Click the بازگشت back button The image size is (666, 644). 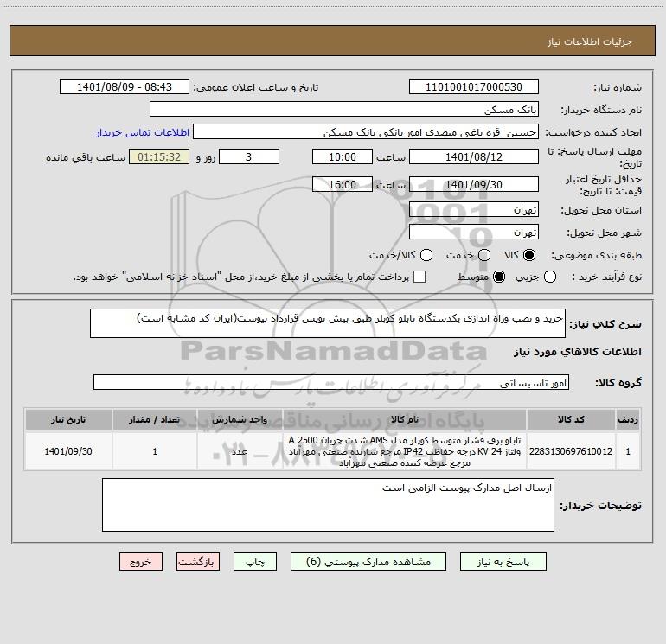(198, 562)
